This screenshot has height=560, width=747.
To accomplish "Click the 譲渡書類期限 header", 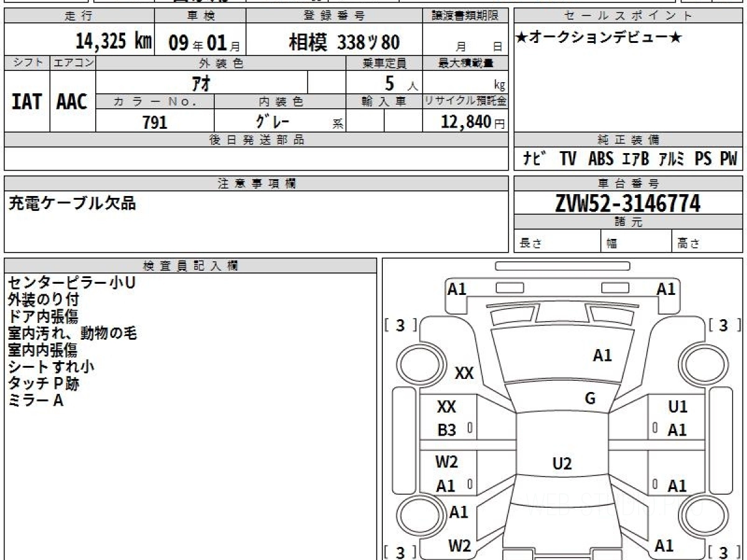I will click(465, 16).
